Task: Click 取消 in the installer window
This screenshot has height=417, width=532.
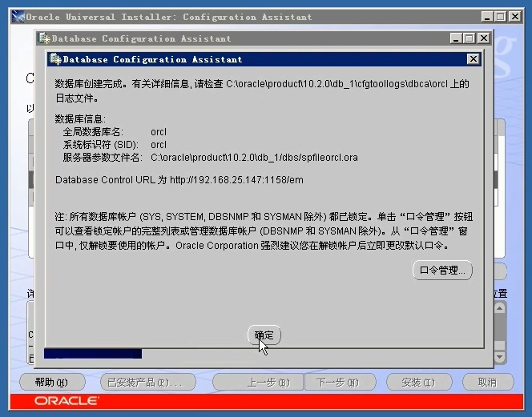Action: click(488, 383)
